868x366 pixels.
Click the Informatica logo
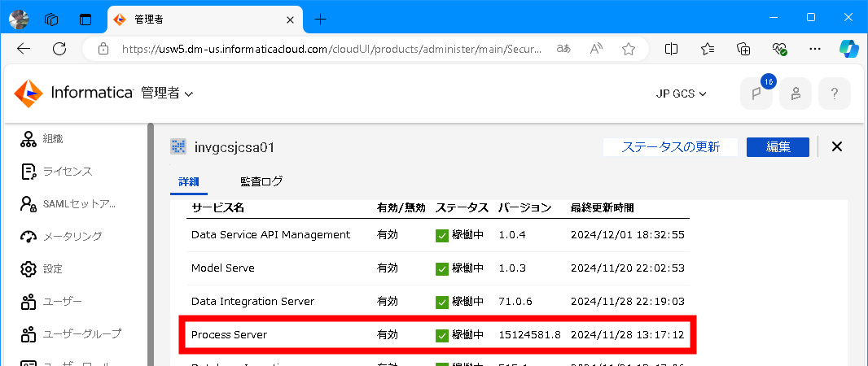coord(73,94)
